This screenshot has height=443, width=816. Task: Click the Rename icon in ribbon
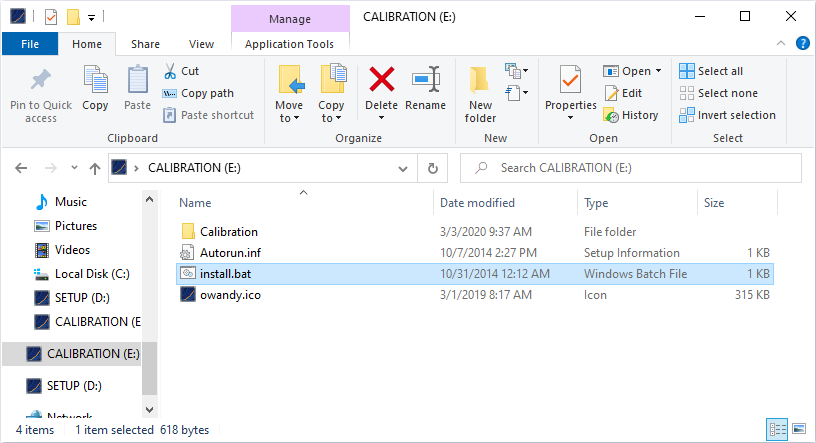[426, 80]
